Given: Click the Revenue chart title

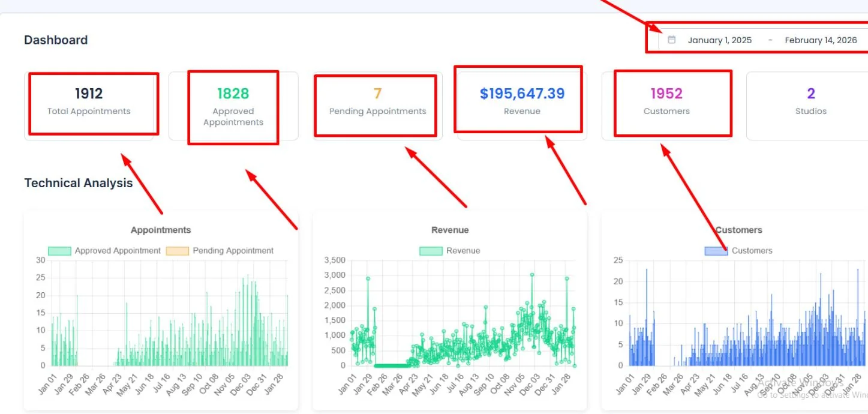Looking at the screenshot, I should (x=450, y=230).
